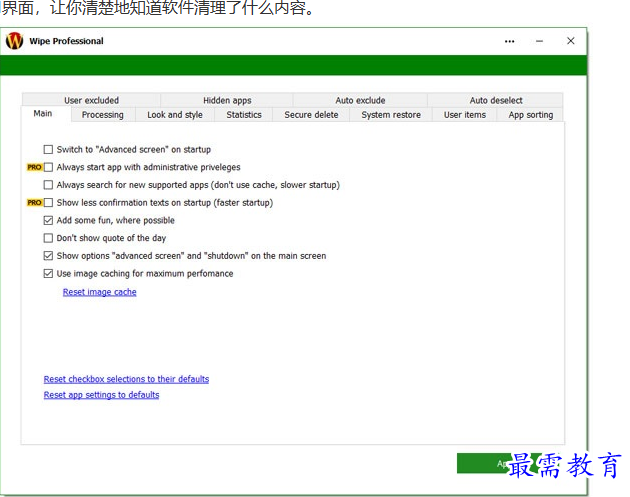Image resolution: width=630 pixels, height=497 pixels.
Task: Open the Secure delete tab
Action: coord(311,115)
